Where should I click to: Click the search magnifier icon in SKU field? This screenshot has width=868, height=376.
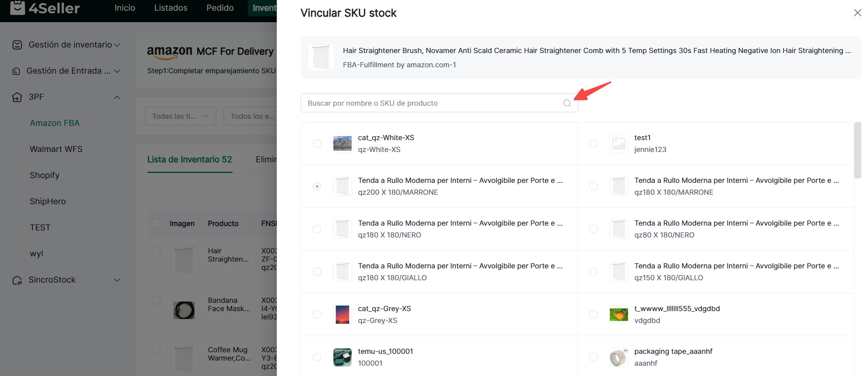(x=567, y=103)
